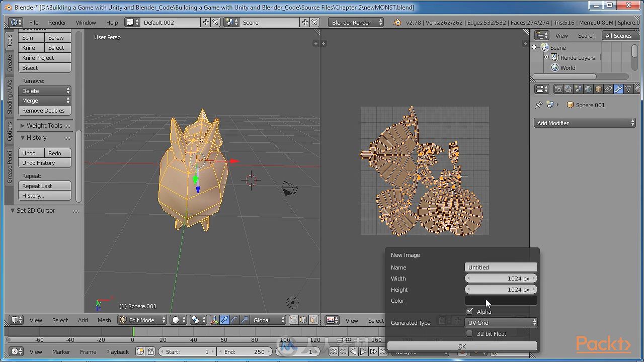Toggle the lock time to other windows
The height and width of the screenshot is (362, 644).
click(150, 351)
